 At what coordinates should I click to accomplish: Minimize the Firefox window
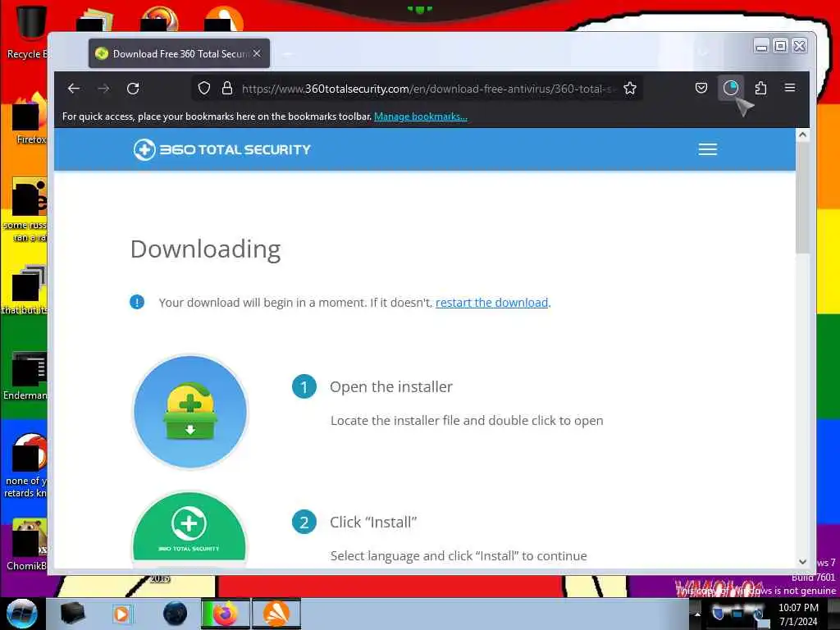761,46
